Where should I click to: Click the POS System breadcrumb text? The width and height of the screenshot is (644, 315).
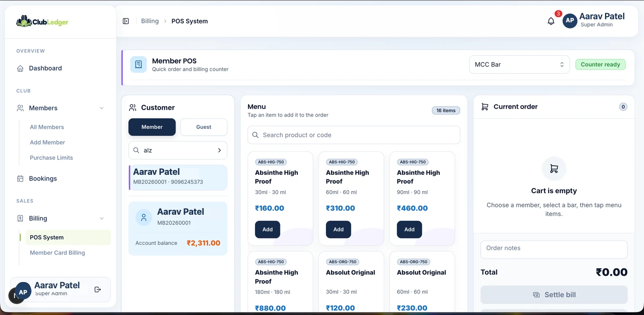tap(190, 21)
